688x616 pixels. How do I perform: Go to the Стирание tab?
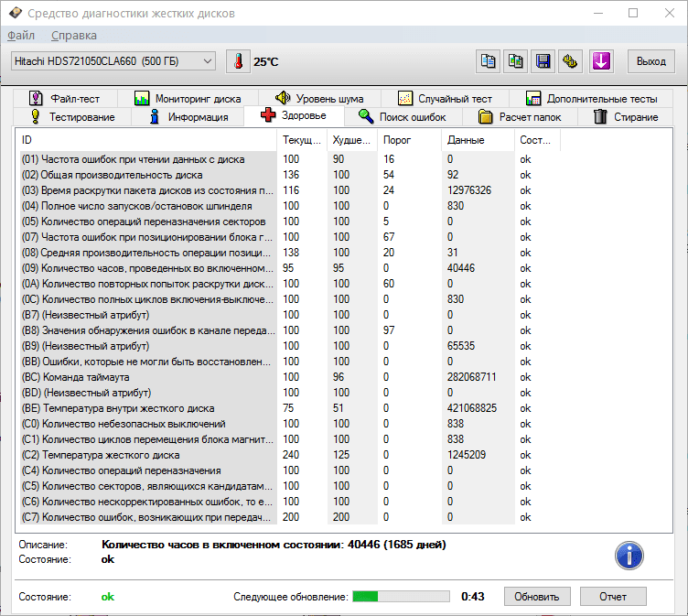pos(626,117)
